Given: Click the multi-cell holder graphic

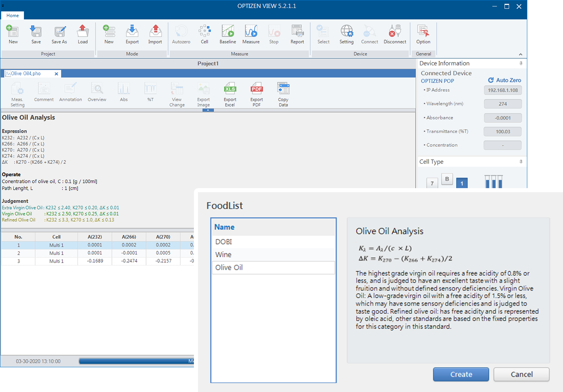Looking at the screenshot, I should tap(494, 182).
